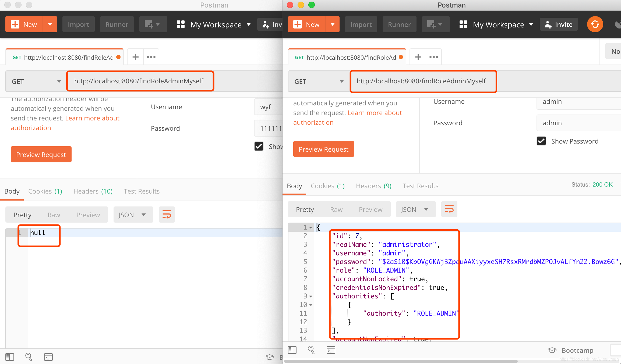Open GET method dropdown in right window

(x=319, y=81)
